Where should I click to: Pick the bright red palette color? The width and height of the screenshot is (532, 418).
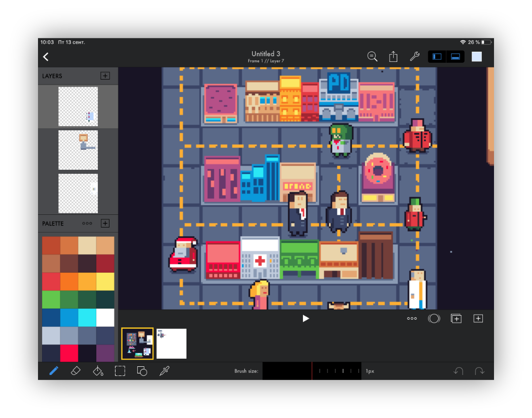point(51,282)
